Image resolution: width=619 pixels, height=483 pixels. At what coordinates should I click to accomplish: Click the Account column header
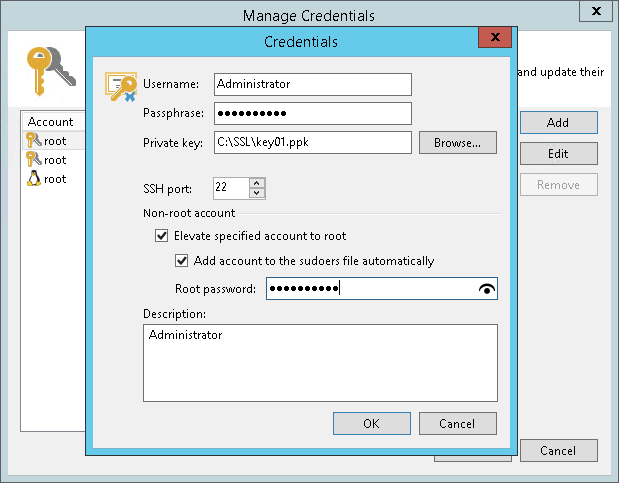(50, 122)
